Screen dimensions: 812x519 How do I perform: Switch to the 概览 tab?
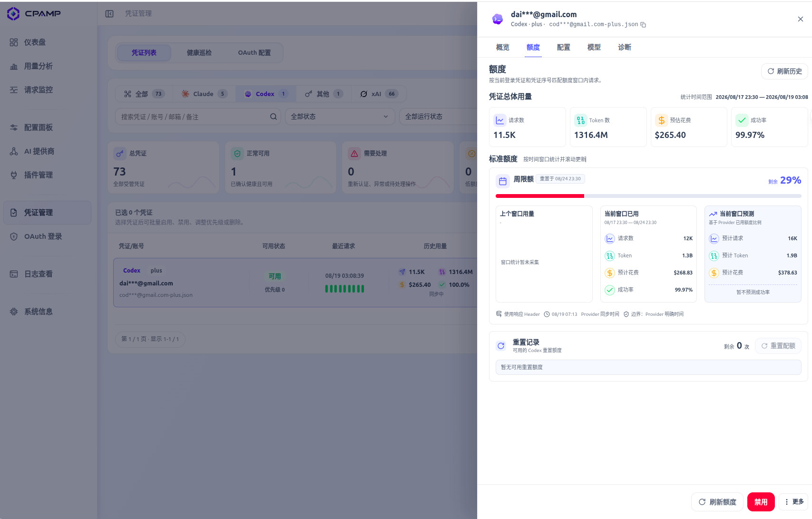pyautogui.click(x=502, y=48)
